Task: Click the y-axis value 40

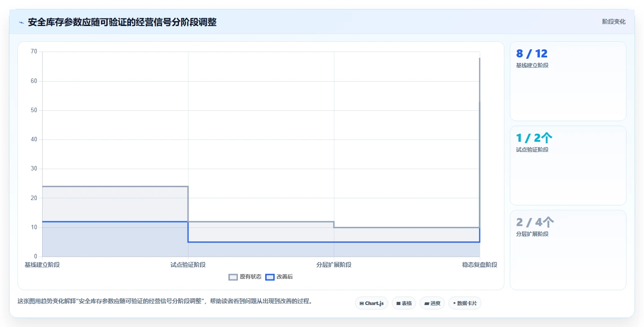Action: [x=34, y=140]
